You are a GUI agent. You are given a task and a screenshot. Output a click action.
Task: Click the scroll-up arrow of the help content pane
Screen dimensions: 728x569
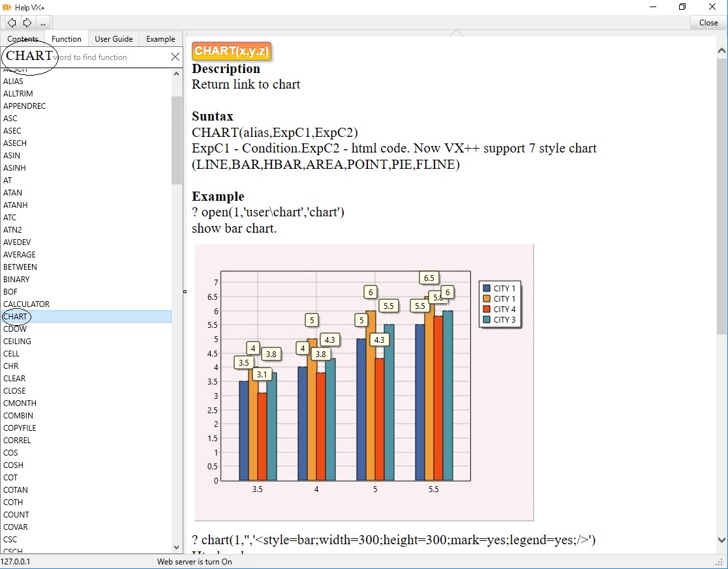[720, 50]
